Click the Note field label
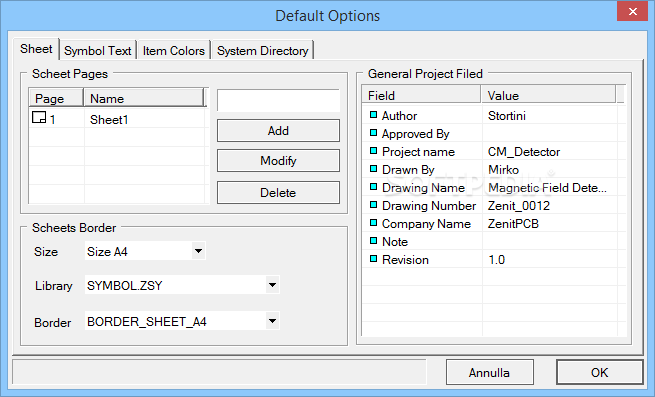Viewport: 655px width, 397px height. 395,241
